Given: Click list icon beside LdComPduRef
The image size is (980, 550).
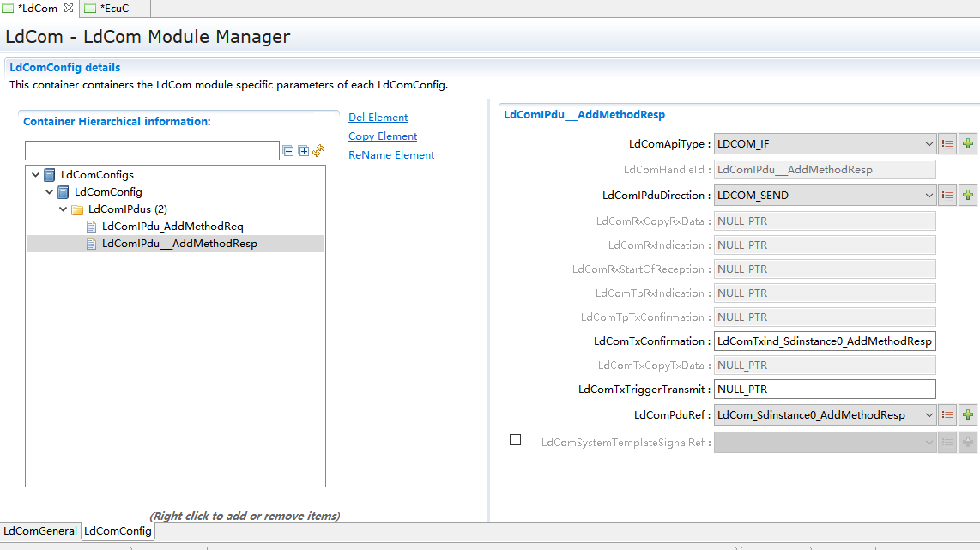Looking at the screenshot, I should tap(947, 415).
